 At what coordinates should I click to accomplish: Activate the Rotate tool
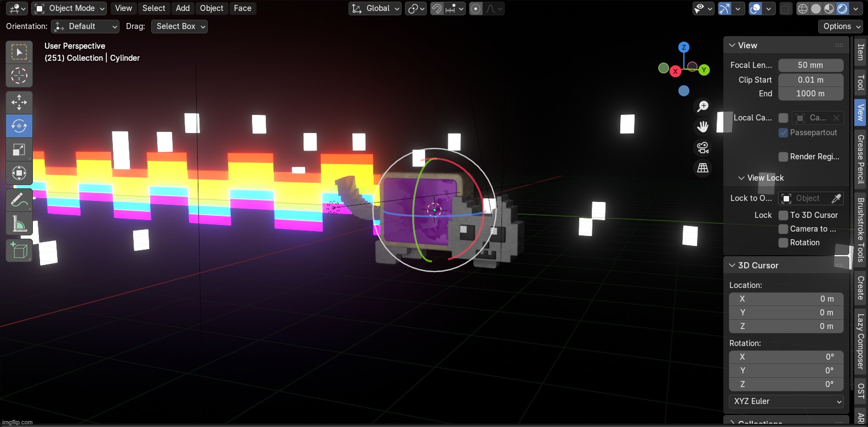point(19,126)
